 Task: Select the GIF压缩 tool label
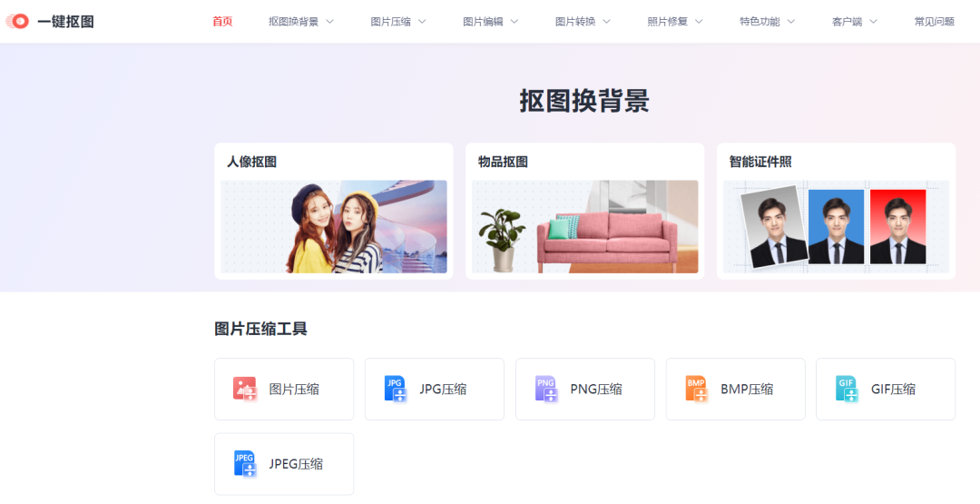click(894, 390)
